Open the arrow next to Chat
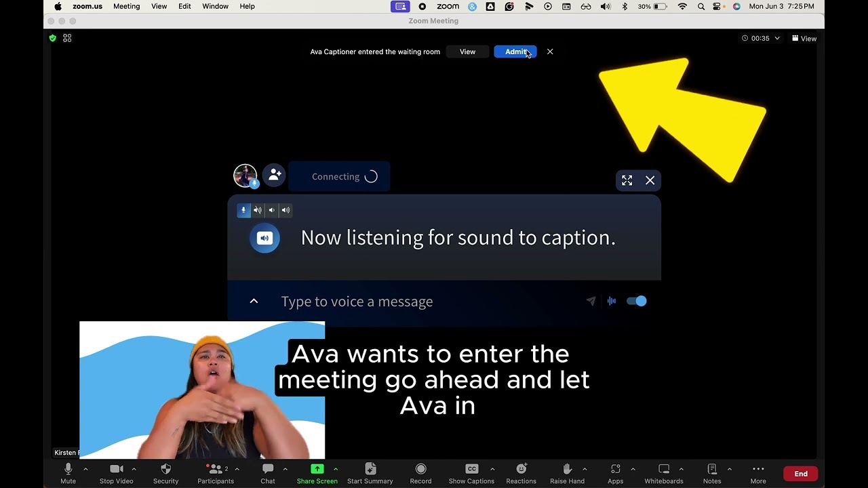 (285, 469)
